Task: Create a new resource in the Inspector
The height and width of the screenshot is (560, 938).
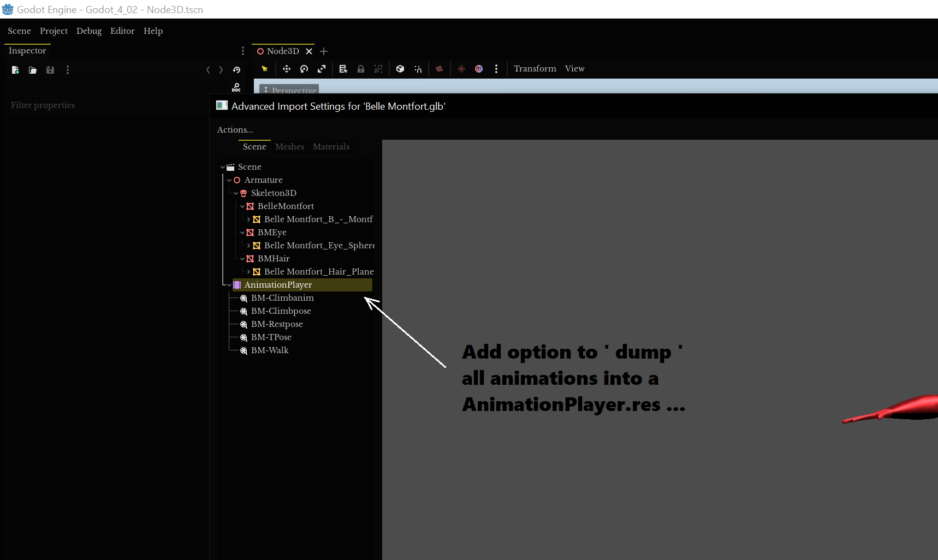Action: click(15, 70)
